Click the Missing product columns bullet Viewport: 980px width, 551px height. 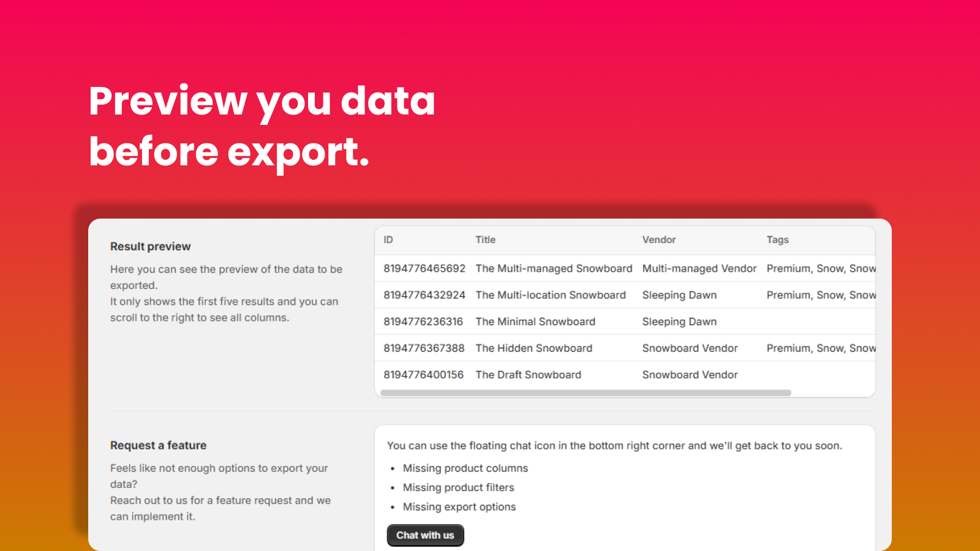[x=466, y=468]
